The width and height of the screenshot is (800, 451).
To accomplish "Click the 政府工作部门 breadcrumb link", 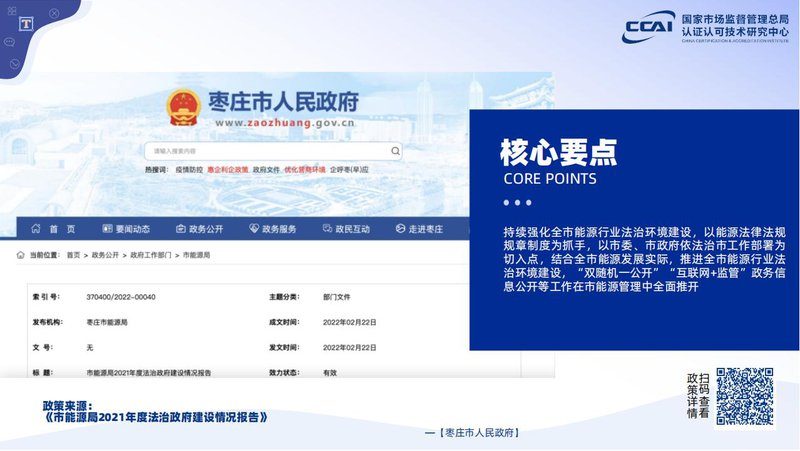I will (x=151, y=255).
